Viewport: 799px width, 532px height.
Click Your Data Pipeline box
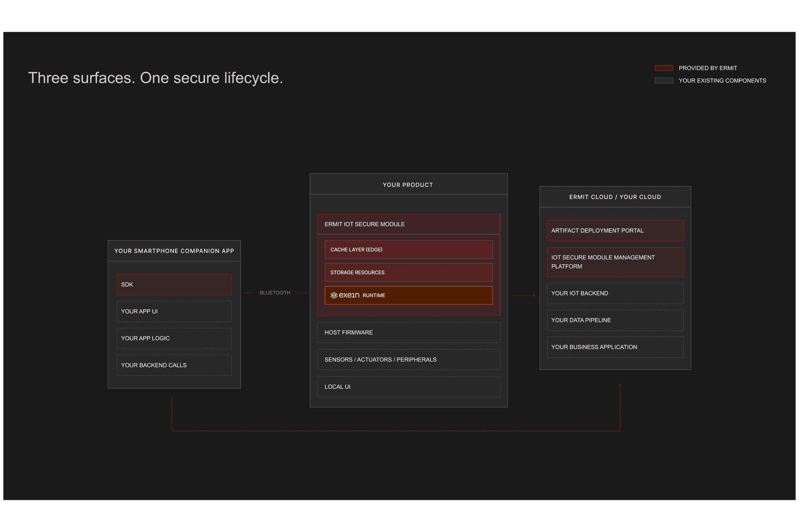(615, 320)
